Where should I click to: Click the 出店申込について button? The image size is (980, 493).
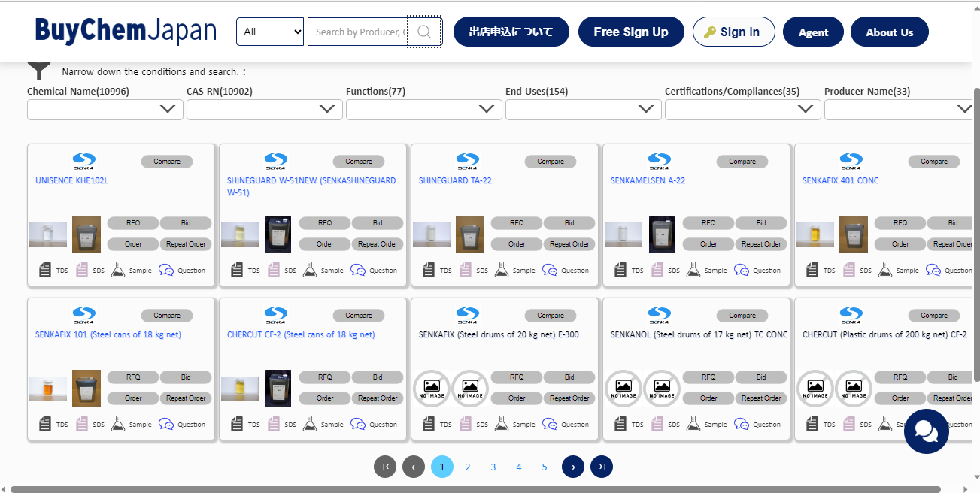511,32
